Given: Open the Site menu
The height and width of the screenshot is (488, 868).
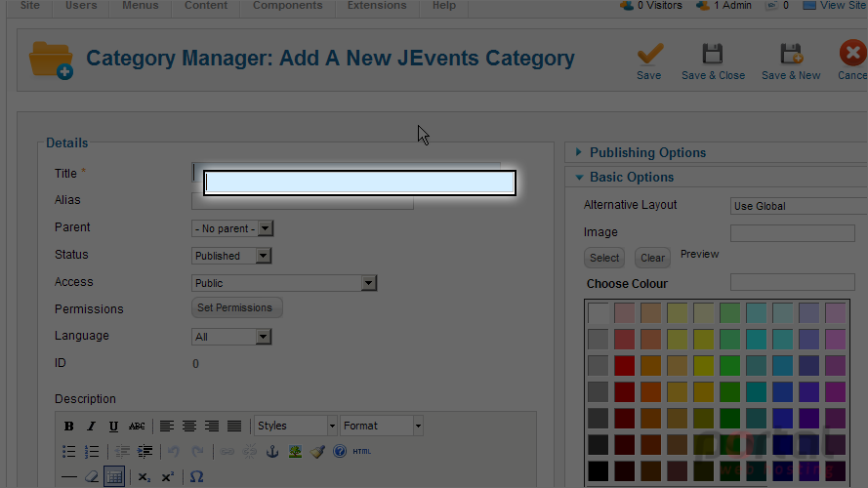Looking at the screenshot, I should (30, 6).
